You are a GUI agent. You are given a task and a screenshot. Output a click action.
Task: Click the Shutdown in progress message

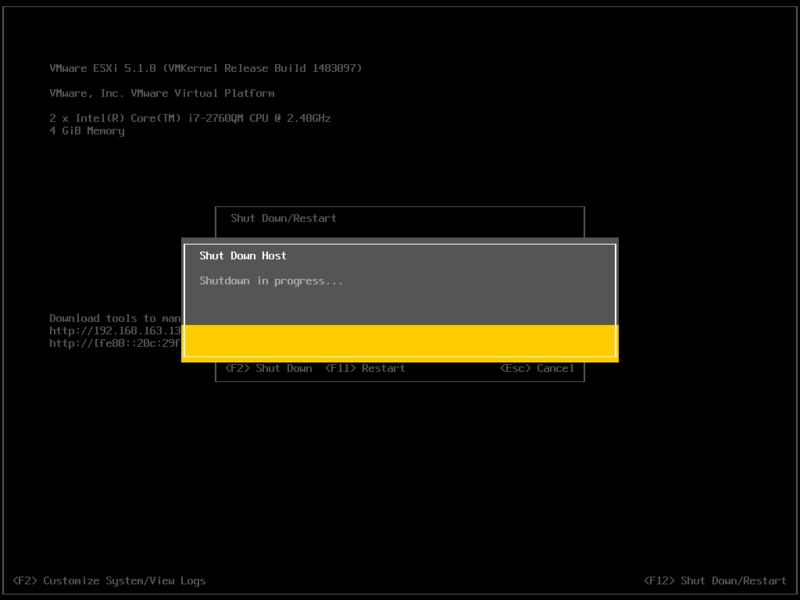tap(271, 281)
